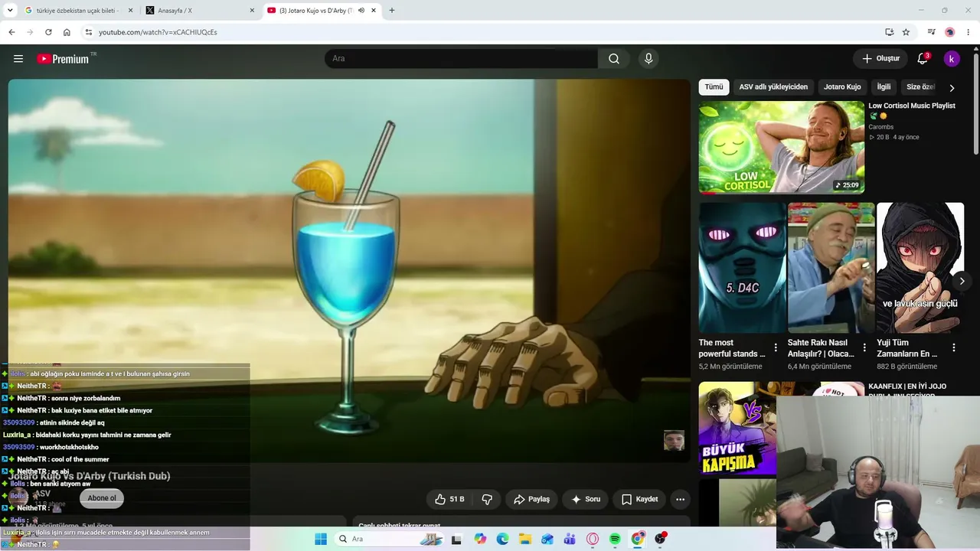The width and height of the screenshot is (980, 551).
Task: Open Spotify from the taskbar
Action: tap(615, 539)
